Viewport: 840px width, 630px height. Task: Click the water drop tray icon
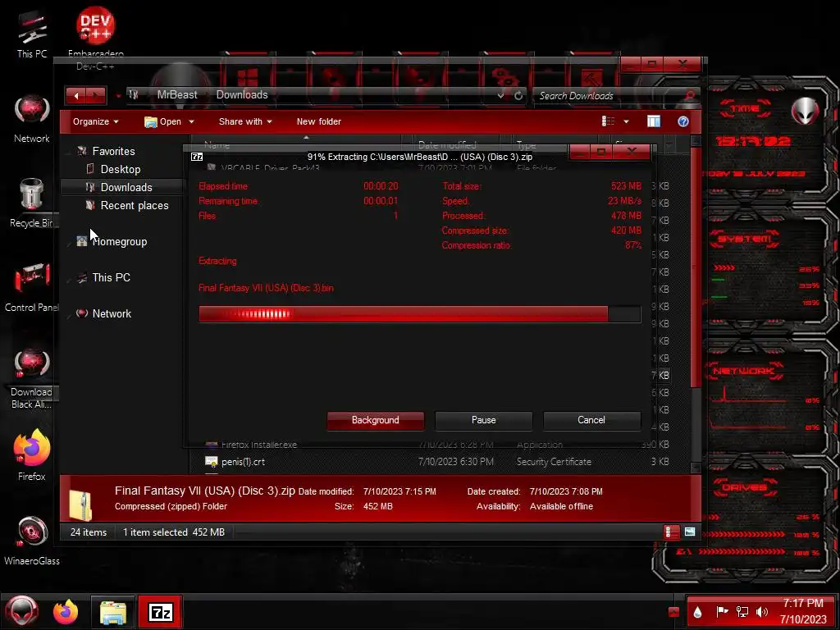(697, 612)
